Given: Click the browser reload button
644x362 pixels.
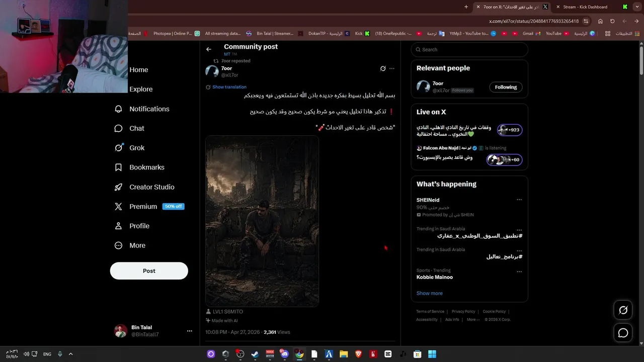Looking at the screenshot, I should click(x=612, y=21).
